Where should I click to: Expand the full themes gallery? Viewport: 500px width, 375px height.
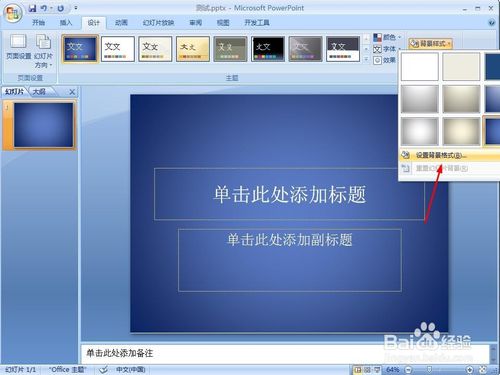point(366,60)
